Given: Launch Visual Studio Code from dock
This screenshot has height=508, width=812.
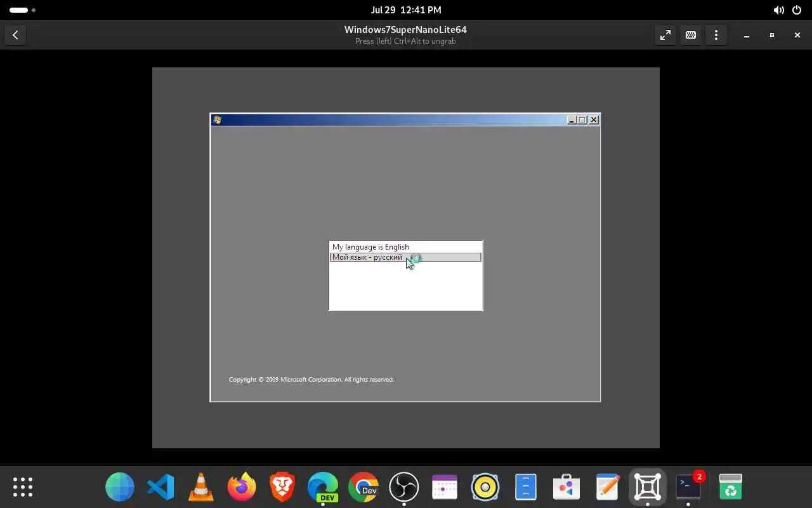Looking at the screenshot, I should (160, 487).
